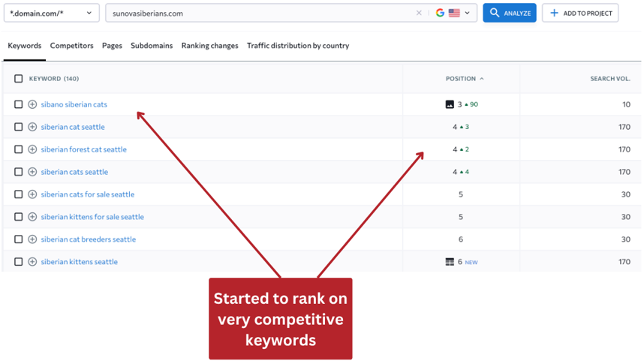
Task: Open 'sibano siberian cats' keyword link
Action: point(74,104)
